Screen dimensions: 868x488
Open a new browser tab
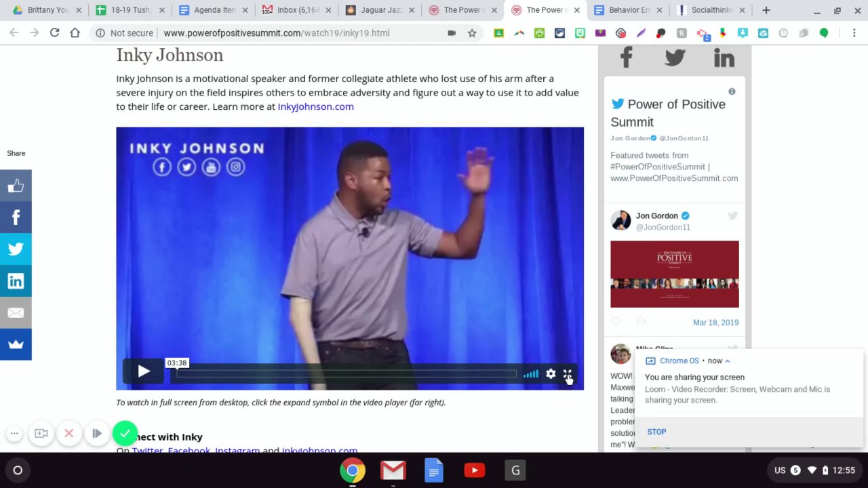(766, 10)
